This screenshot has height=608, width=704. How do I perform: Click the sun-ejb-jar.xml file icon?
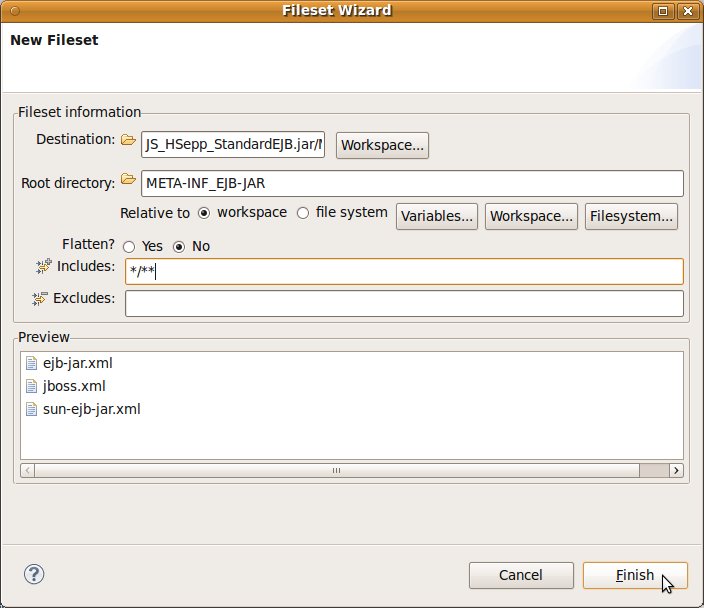click(31, 409)
